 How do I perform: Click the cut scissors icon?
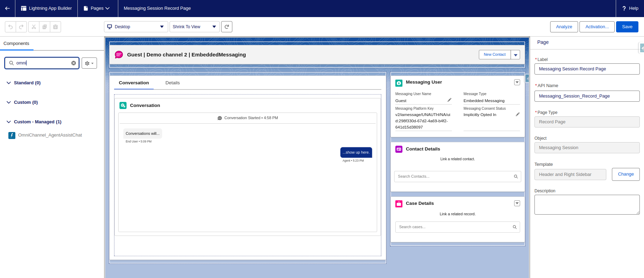pos(34,27)
